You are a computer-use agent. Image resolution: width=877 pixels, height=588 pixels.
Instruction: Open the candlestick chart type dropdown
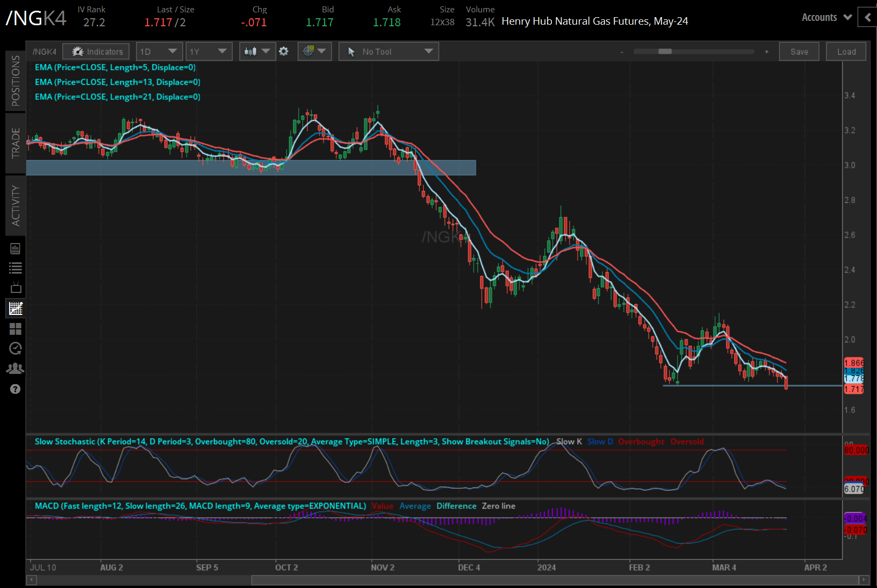pyautogui.click(x=257, y=52)
